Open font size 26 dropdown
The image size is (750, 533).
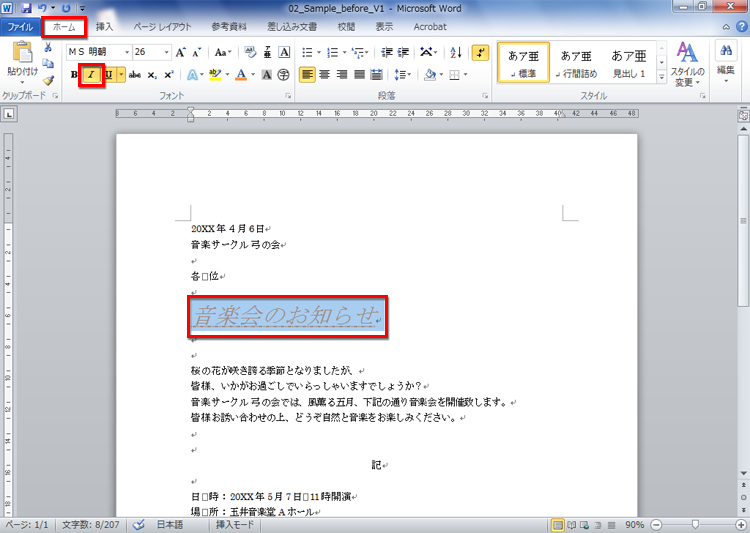(x=166, y=52)
